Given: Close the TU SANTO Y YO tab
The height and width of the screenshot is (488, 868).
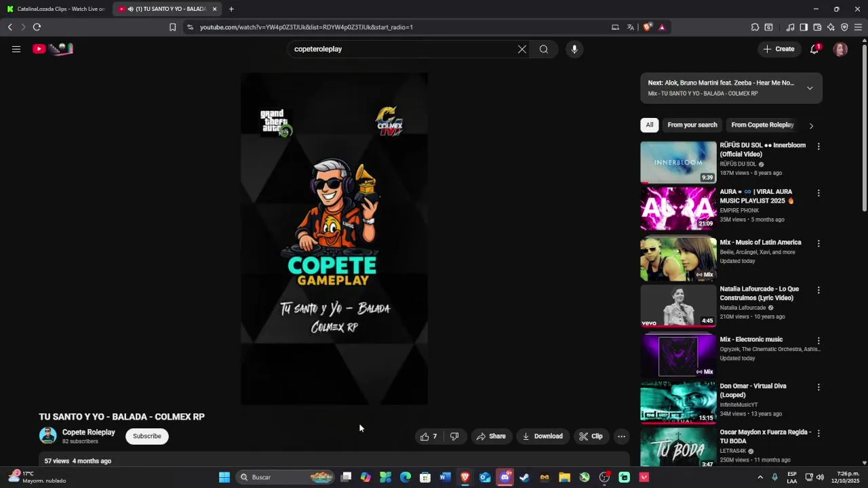Looking at the screenshot, I should pos(214,9).
